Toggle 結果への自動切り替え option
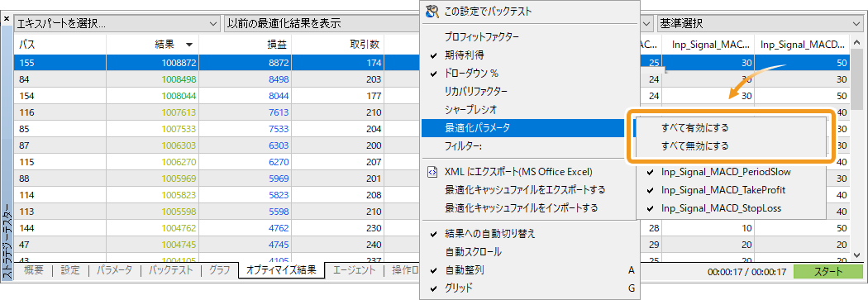This screenshot has width=868, height=300. (432, 234)
